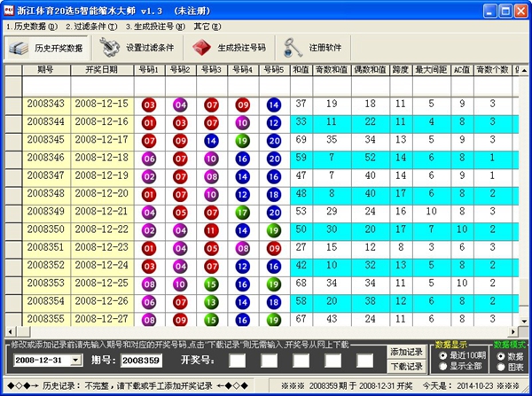Image resolution: width=532 pixels, height=396 pixels.
Task: Click the AC值 column header
Action: [463, 70]
